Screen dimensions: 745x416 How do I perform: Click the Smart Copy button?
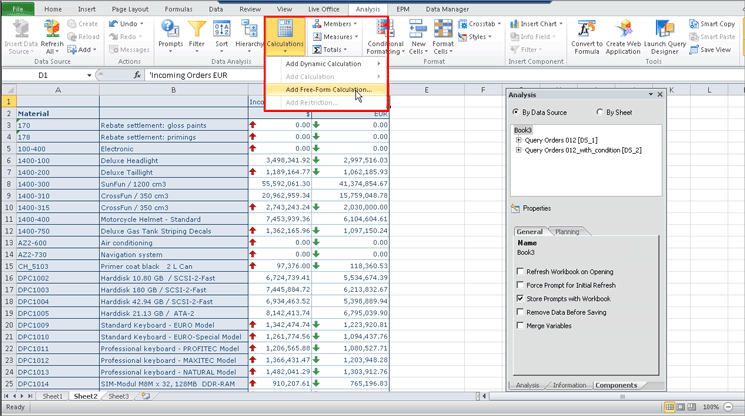(x=712, y=24)
